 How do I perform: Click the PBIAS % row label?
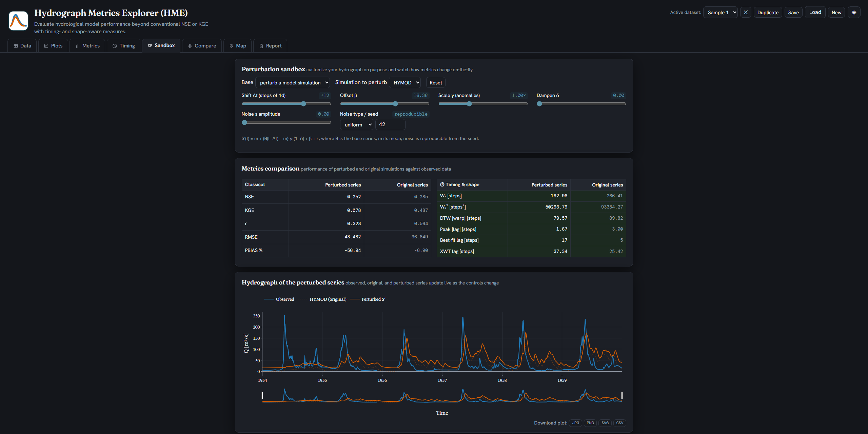click(254, 250)
